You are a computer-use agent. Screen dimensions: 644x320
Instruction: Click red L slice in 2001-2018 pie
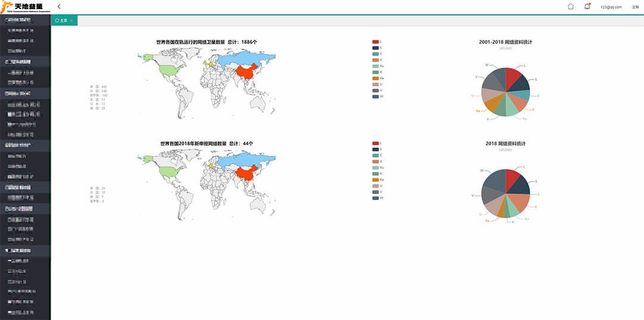pyautogui.click(x=513, y=78)
